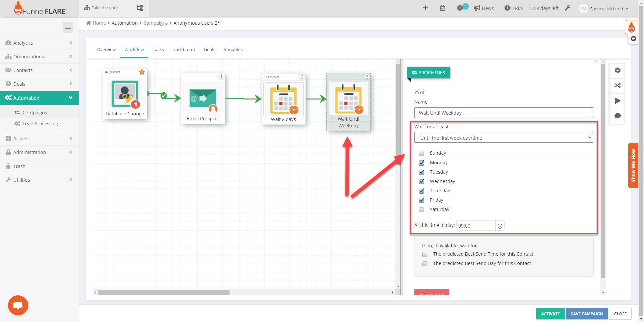644x322 pixels.
Task: Open options menu on Email Prospect node
Action: point(221,77)
